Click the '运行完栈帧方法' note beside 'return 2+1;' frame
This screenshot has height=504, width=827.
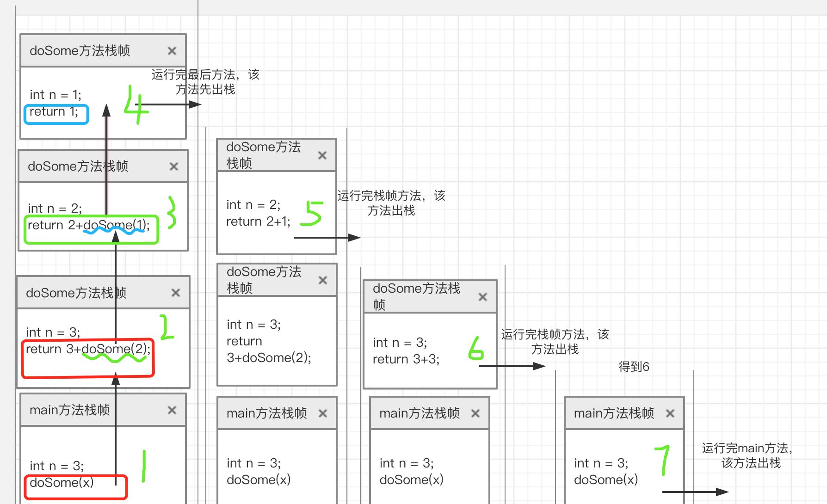(x=391, y=203)
